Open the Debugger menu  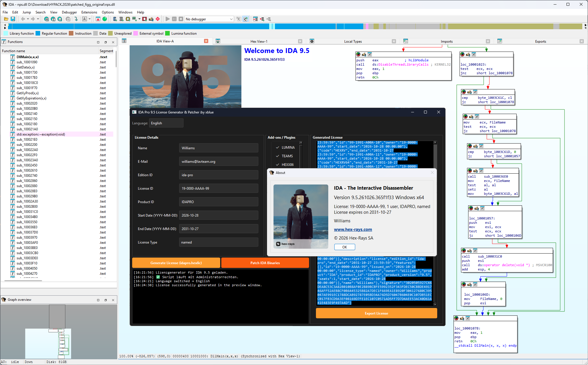69,12
